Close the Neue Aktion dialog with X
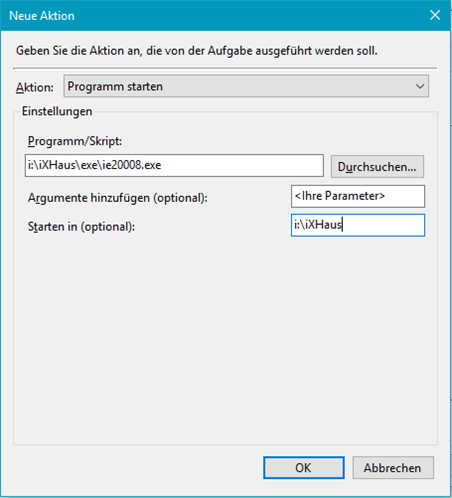452x498 pixels. [x=435, y=15]
